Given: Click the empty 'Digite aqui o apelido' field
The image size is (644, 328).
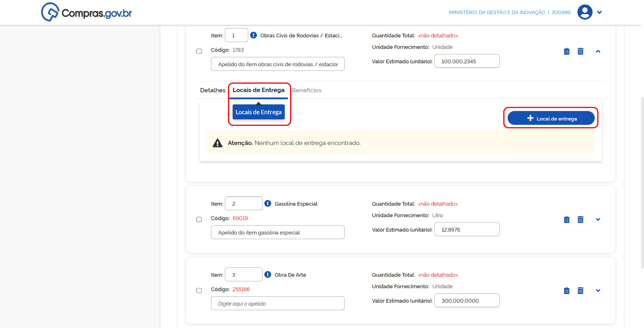Looking at the screenshot, I should [x=278, y=303].
